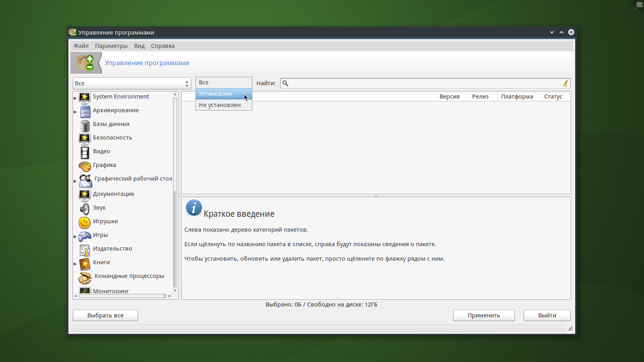This screenshot has width=644, height=362.
Task: Click the Archiving cabinet icon
Action: coord(85,111)
